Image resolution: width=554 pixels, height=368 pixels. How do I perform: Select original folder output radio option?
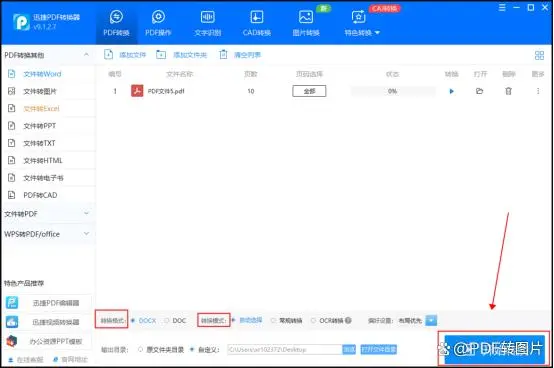(140, 350)
